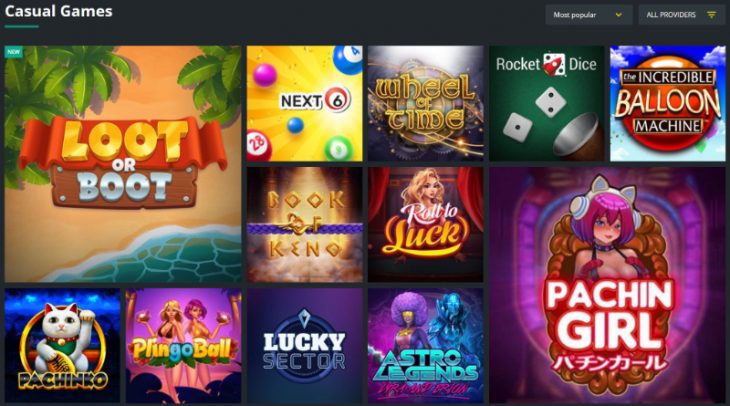This screenshot has height=406, width=730.
Task: Open the Loot or Boot game
Action: pyautogui.click(x=123, y=163)
